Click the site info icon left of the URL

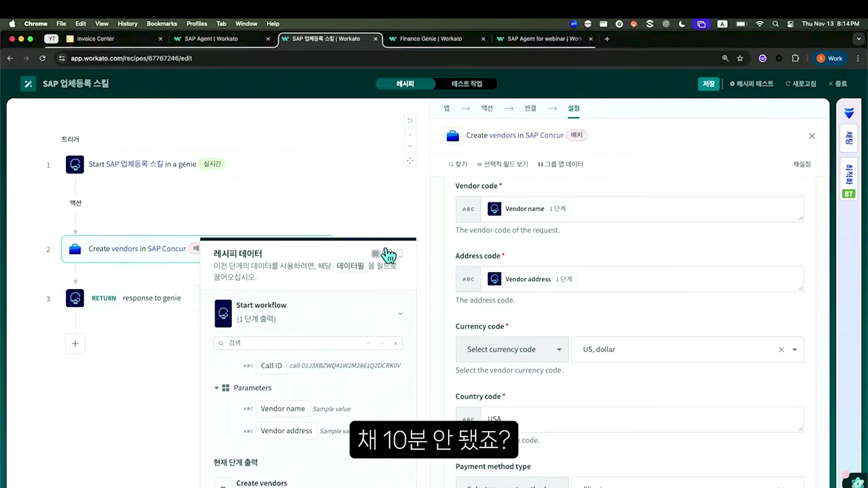click(x=62, y=58)
